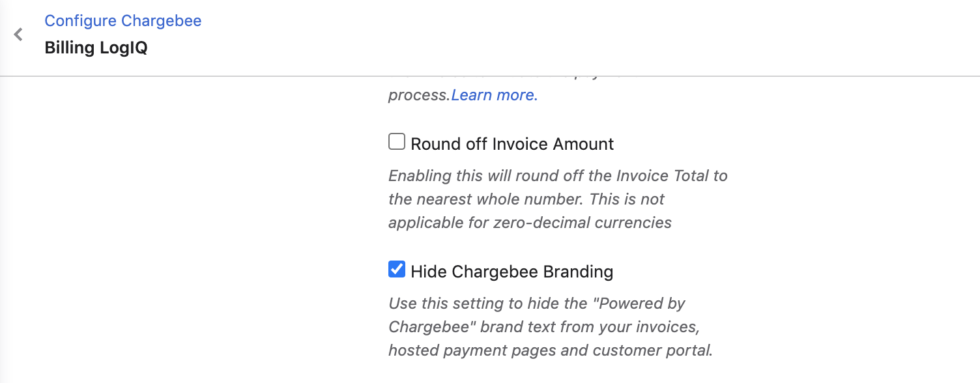Click the Round off Invoice Amount label
The width and height of the screenshot is (980, 383).
512,143
